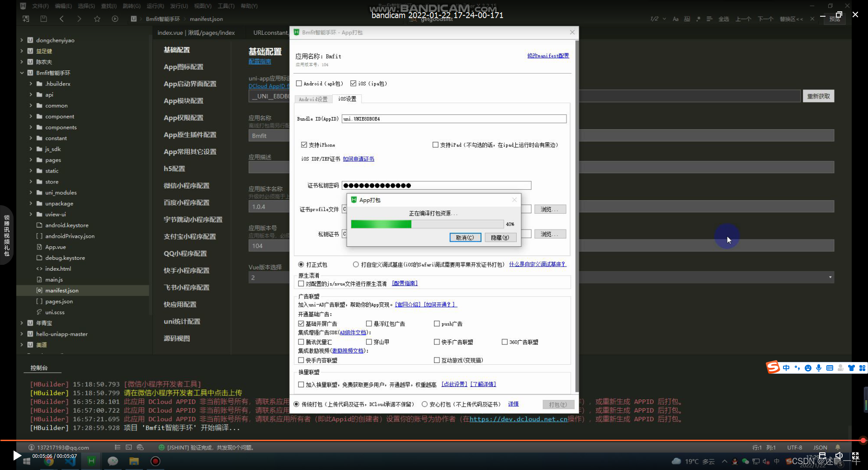The height and width of the screenshot is (470, 868).
Task: Expand the hello-uniapp-master project
Action: (22, 334)
